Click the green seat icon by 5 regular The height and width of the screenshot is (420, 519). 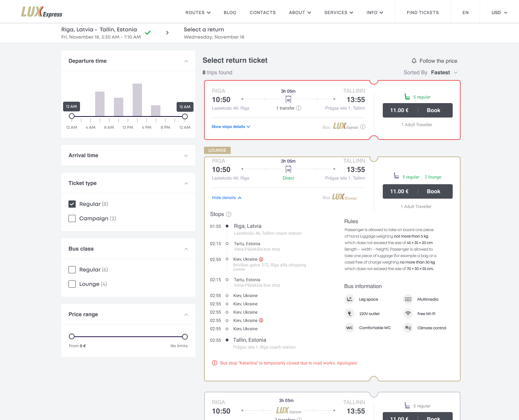(407, 97)
